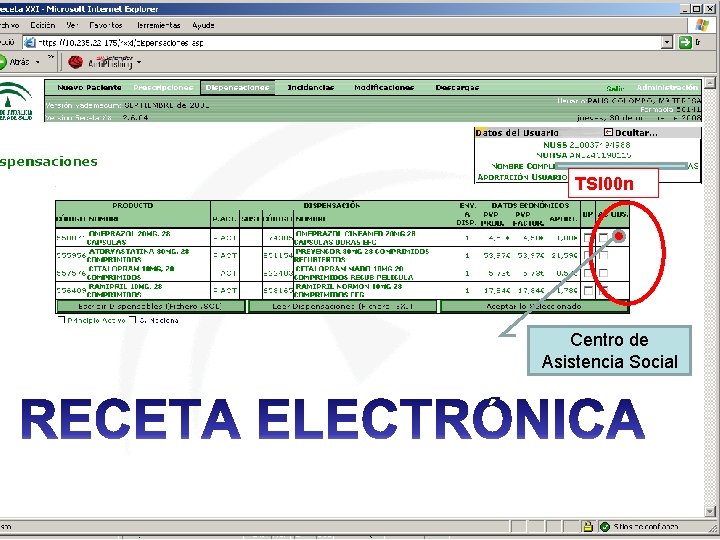This screenshot has width=720, height=540.
Task: Click the Dispensaciones page heading
Action: pos(49,162)
